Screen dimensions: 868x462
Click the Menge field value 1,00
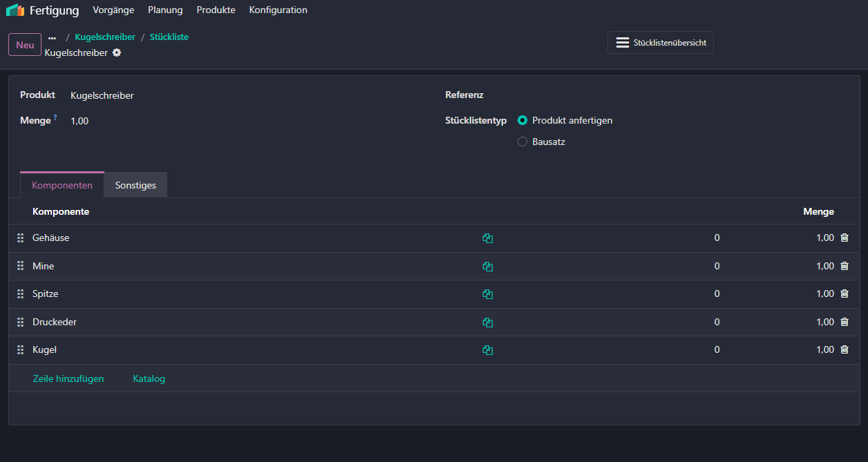[x=79, y=121]
